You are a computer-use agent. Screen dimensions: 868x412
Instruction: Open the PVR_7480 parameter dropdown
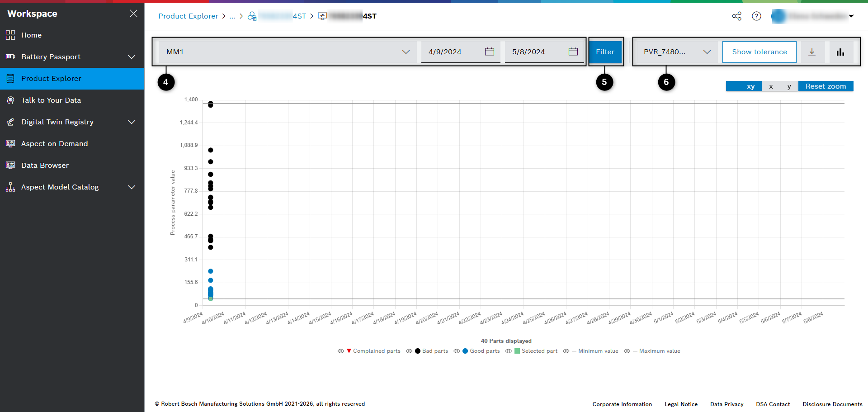pos(677,52)
